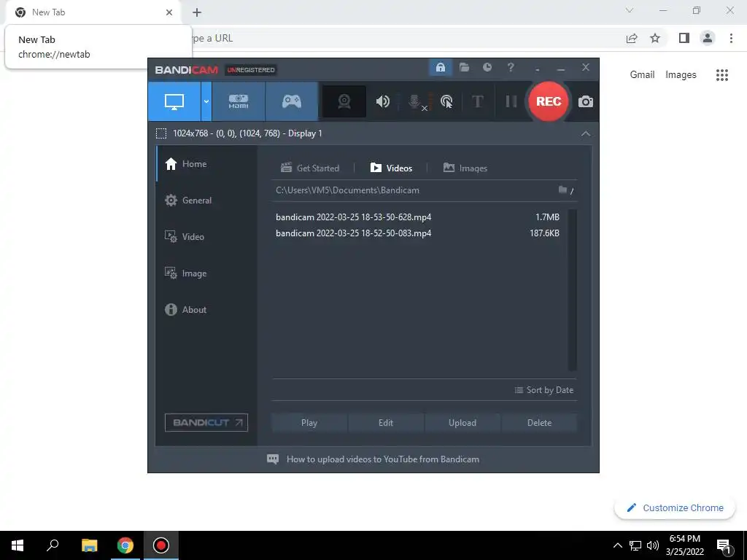Open screen recording mode dropdown arrow
The width and height of the screenshot is (747, 560).
(206, 101)
